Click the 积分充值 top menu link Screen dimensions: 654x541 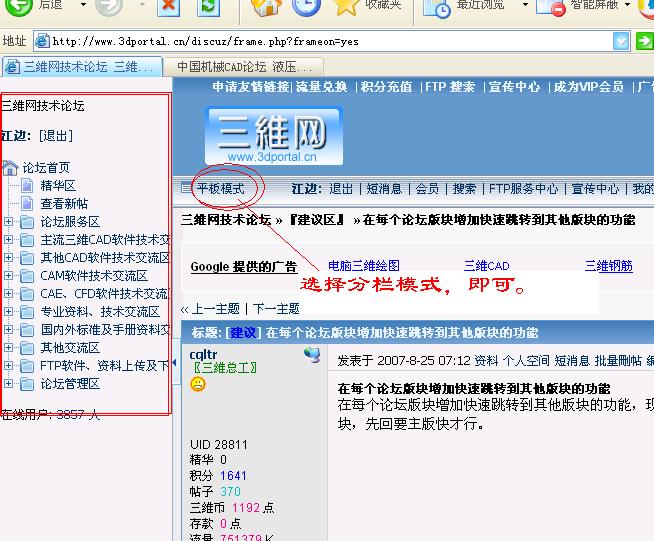(x=387, y=87)
